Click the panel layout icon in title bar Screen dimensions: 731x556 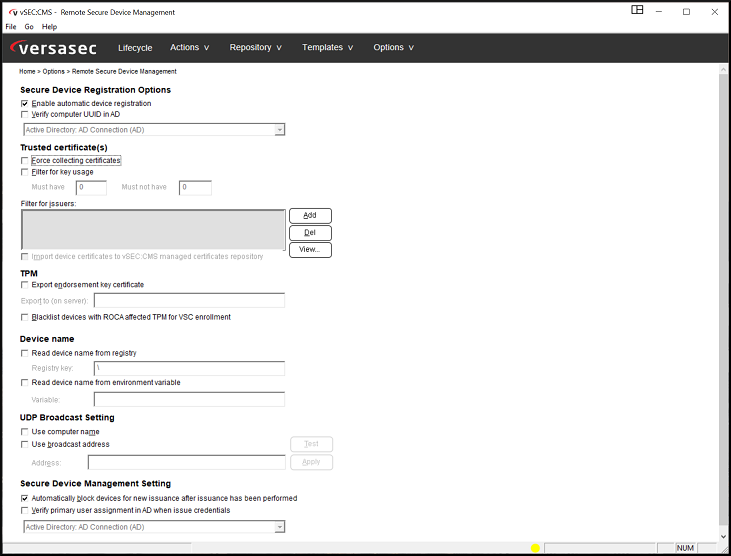[x=637, y=10]
